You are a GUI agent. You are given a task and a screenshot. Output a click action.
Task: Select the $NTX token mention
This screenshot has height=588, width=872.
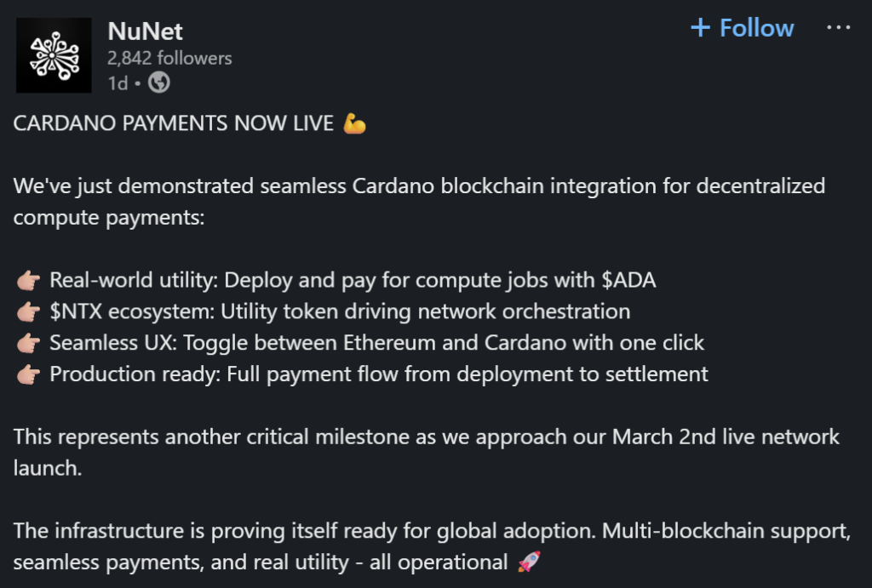click(x=77, y=311)
